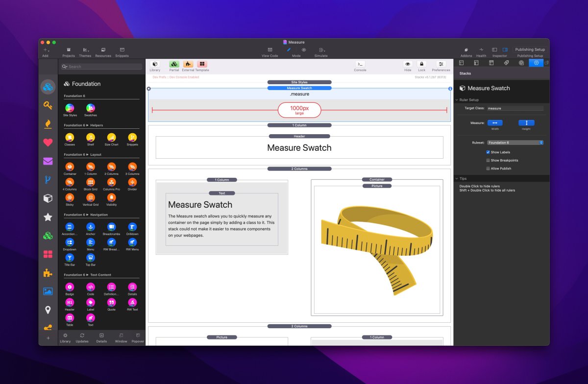The image size is (588, 384).
Task: Select the Swatches stack icon
Action: point(91,108)
